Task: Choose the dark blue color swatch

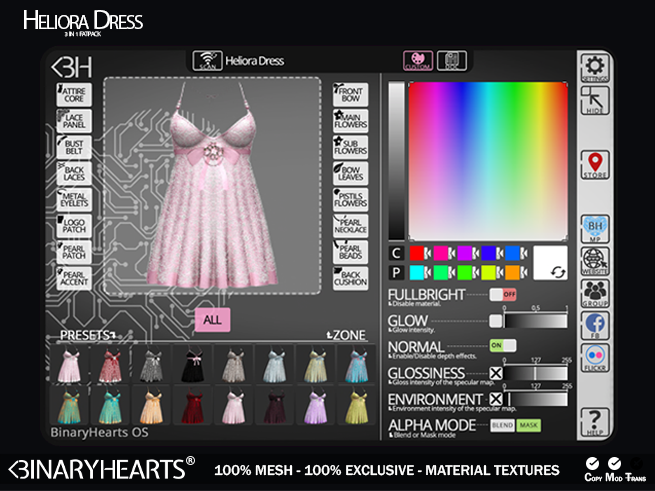Action: tap(488, 253)
